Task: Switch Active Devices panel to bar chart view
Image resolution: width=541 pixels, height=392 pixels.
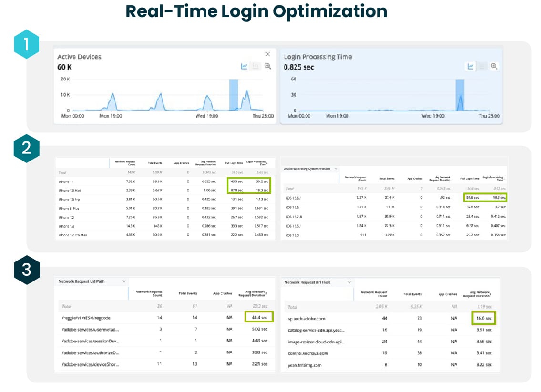Action: pos(256,67)
